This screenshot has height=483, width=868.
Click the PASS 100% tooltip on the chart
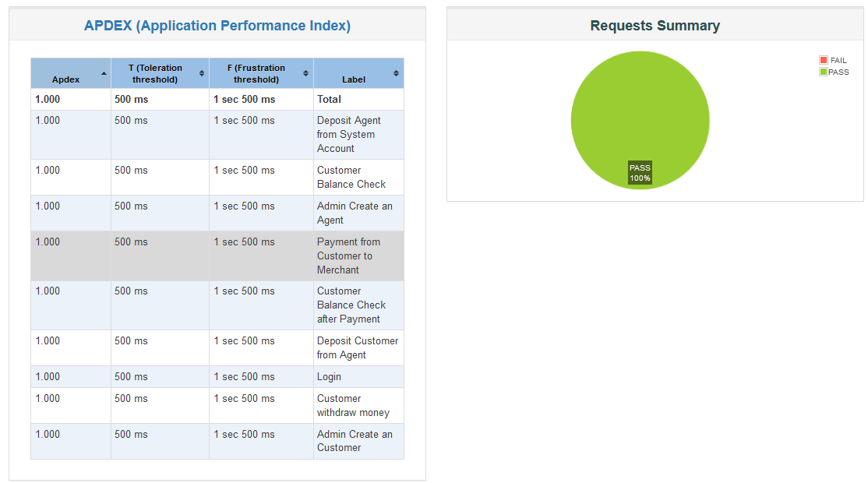click(640, 171)
